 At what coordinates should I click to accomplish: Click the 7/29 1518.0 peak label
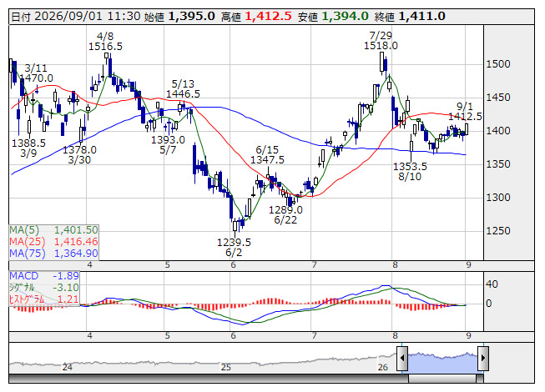click(x=381, y=41)
